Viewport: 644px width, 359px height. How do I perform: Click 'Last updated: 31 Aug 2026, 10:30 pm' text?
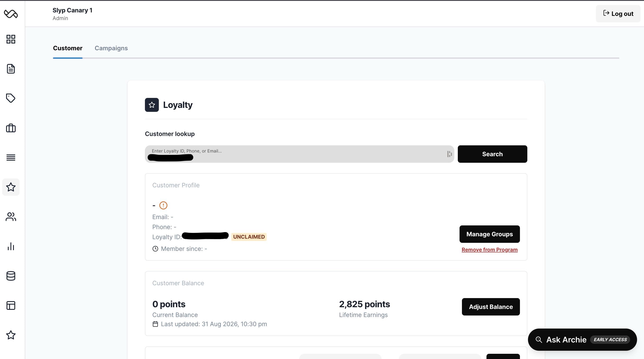(214, 324)
